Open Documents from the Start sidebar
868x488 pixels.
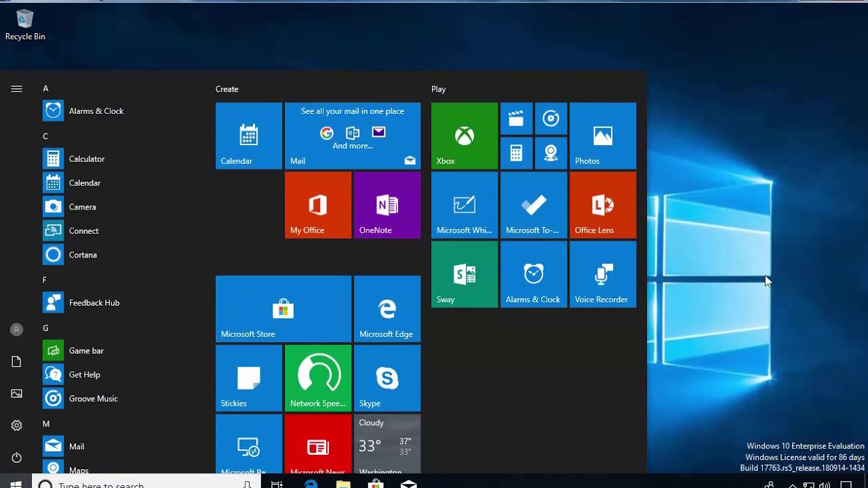(x=17, y=362)
